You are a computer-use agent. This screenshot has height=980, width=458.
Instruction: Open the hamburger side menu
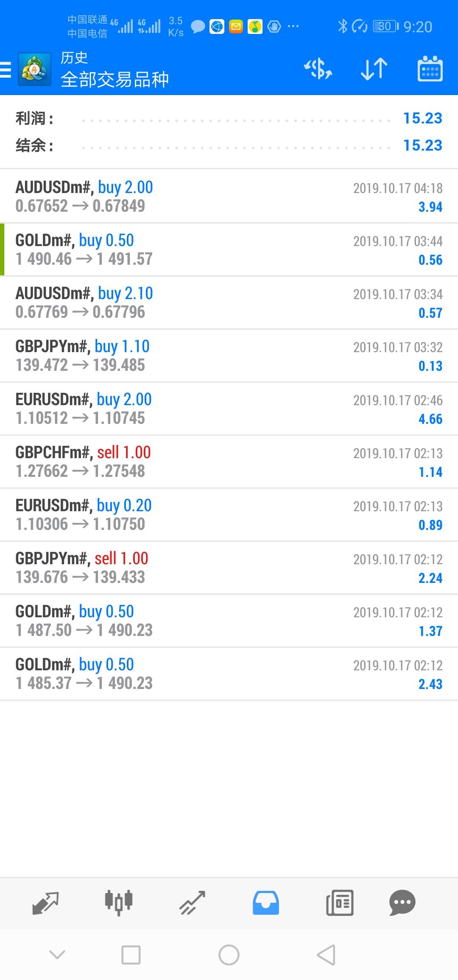(x=6, y=70)
